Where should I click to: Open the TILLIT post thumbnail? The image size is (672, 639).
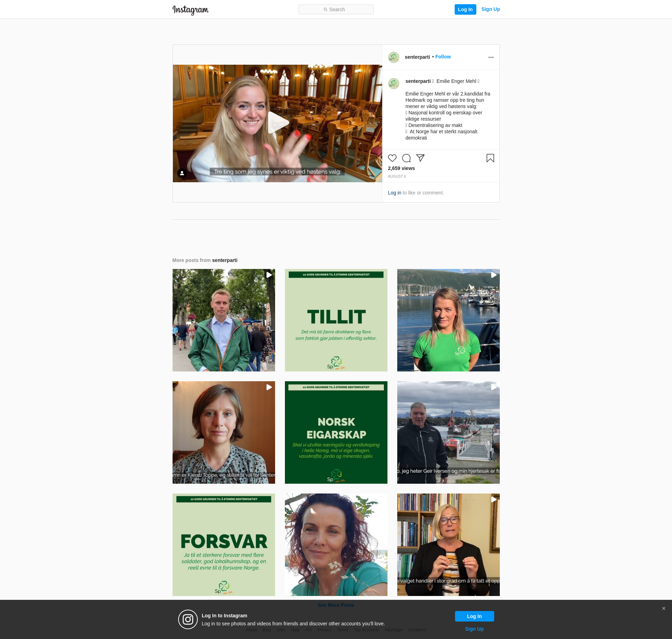click(x=336, y=320)
